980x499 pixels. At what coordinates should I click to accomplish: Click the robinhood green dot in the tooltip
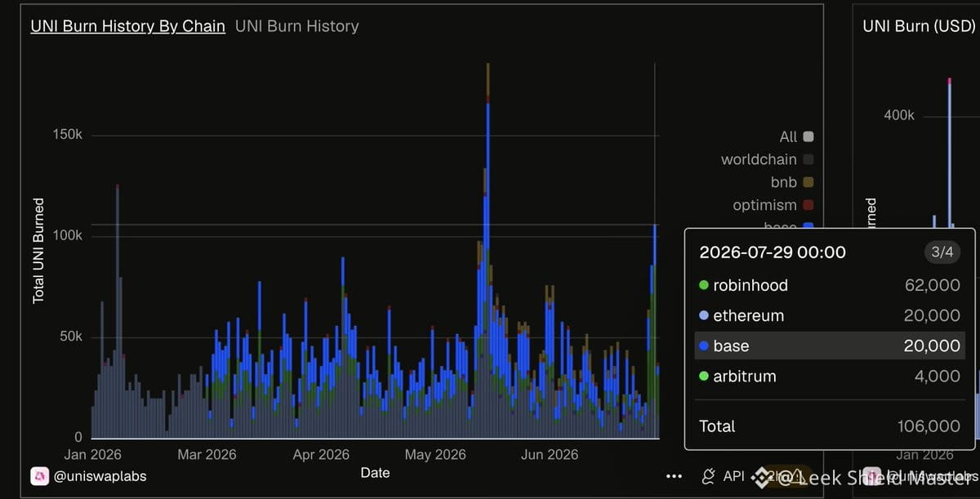pos(704,285)
